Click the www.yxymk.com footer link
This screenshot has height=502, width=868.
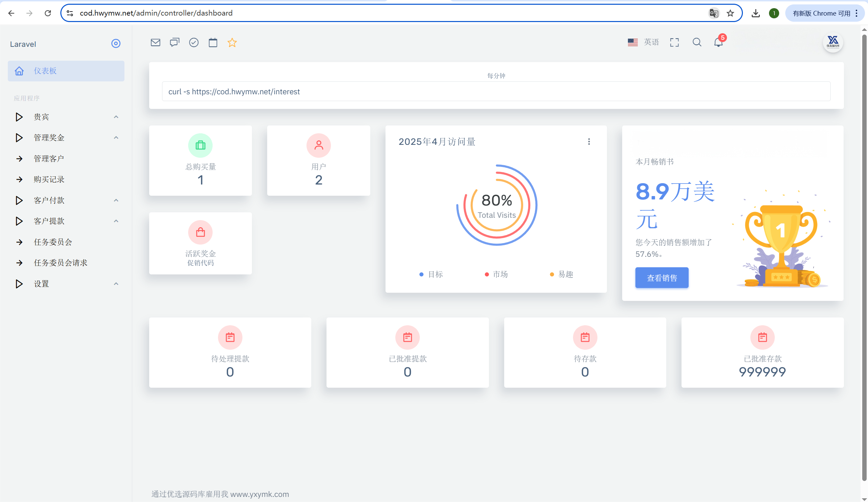click(259, 494)
